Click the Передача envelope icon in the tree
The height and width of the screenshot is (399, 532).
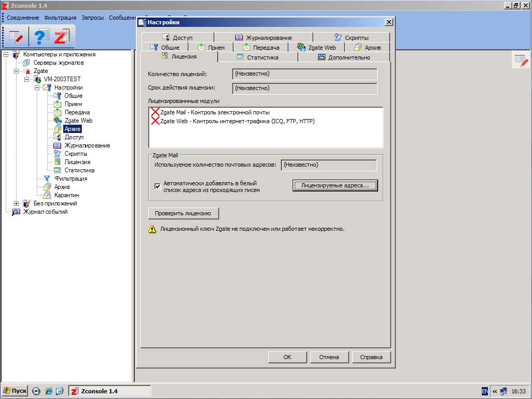57,112
